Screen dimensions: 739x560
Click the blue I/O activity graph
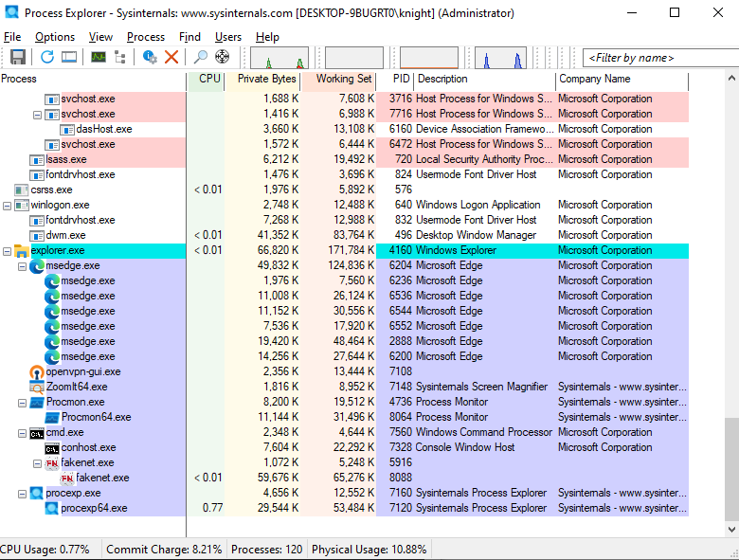pyautogui.click(x=500, y=58)
